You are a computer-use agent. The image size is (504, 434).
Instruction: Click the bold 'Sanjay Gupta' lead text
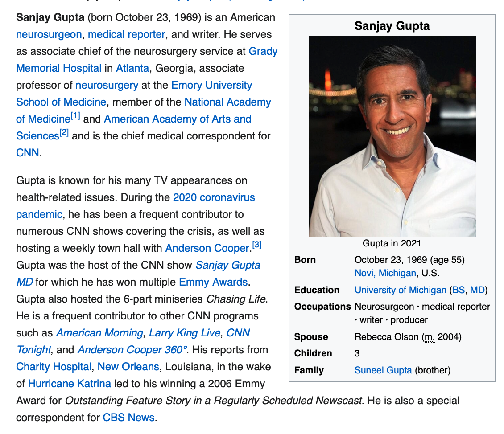tap(50, 18)
